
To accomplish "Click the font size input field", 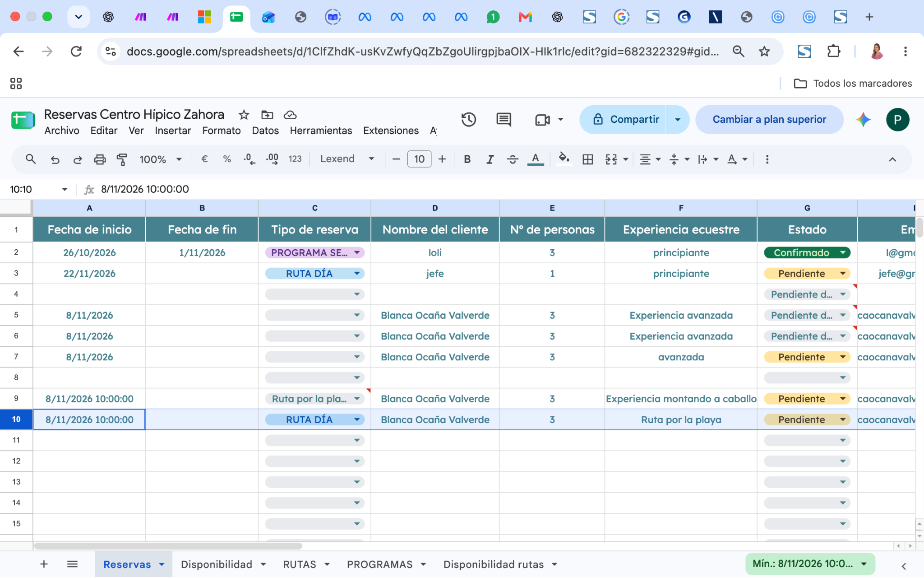I will click(419, 159).
